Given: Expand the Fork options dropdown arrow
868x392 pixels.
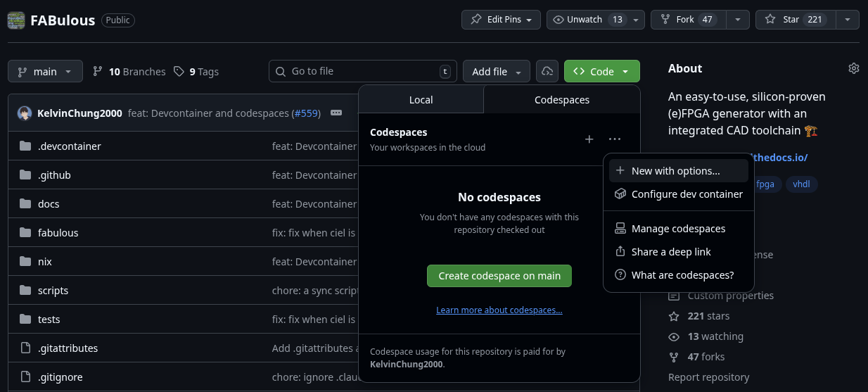Looking at the screenshot, I should point(738,20).
